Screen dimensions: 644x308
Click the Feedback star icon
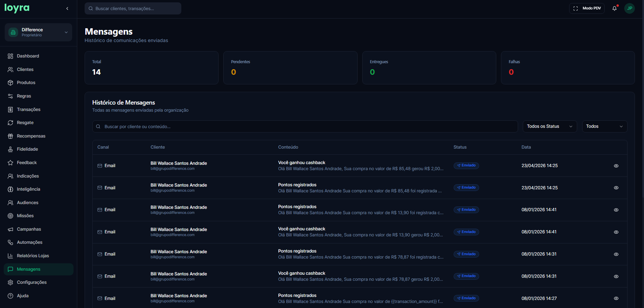(x=10, y=163)
